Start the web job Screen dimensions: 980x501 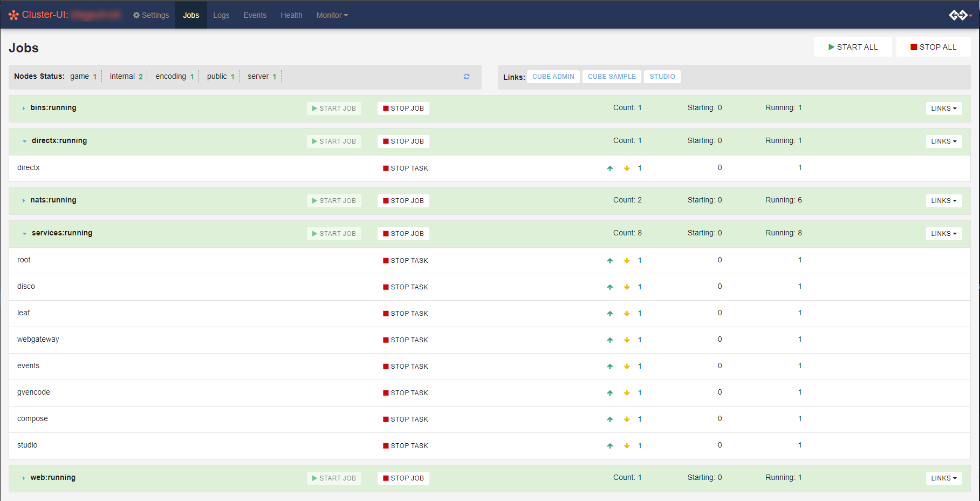334,478
